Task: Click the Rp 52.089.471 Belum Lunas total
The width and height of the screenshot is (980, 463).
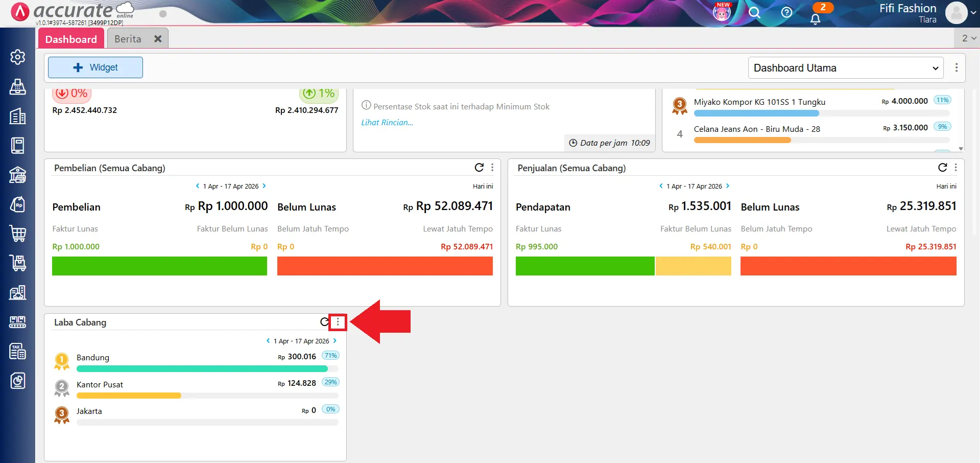Action: coord(448,206)
